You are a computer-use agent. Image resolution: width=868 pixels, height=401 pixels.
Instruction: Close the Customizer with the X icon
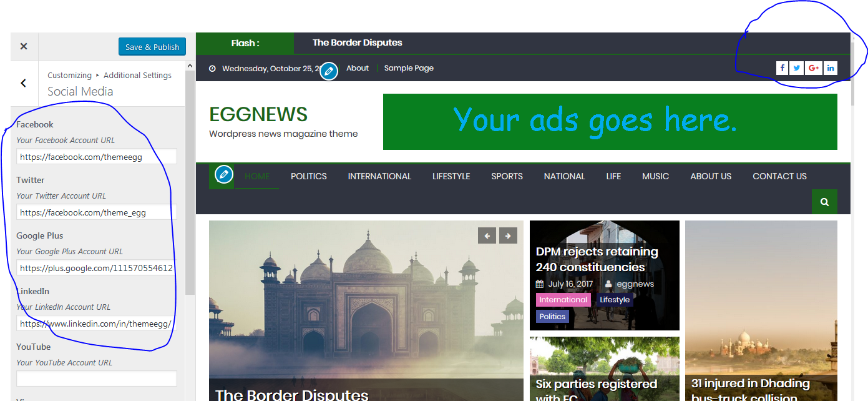pyautogui.click(x=24, y=46)
